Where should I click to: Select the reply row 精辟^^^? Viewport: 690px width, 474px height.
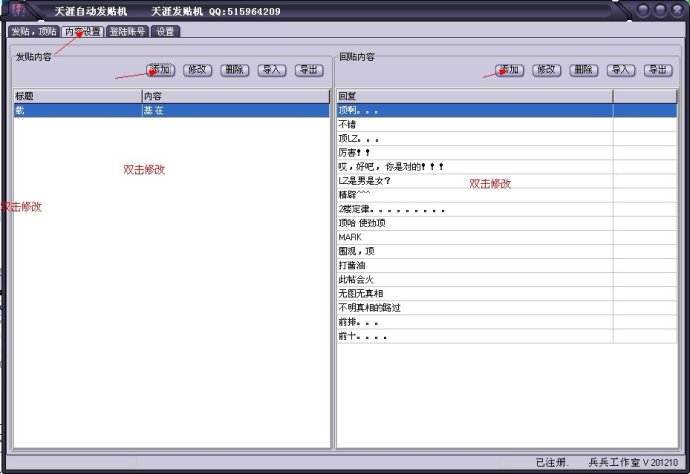point(507,195)
